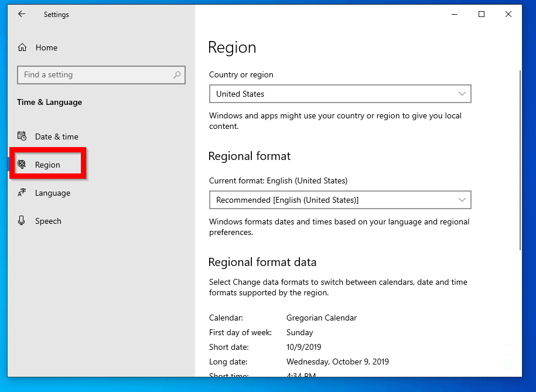536x392 pixels.
Task: Click the Settings window title text
Action: [x=56, y=15]
